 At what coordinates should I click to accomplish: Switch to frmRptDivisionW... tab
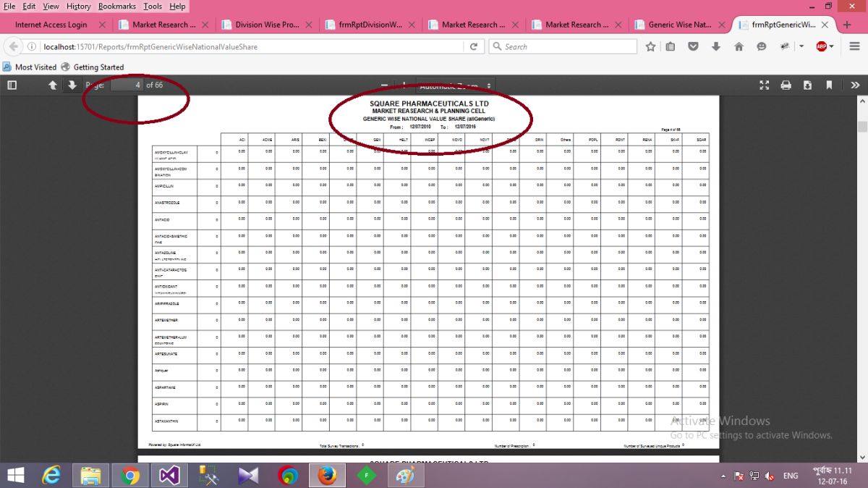[x=370, y=25]
